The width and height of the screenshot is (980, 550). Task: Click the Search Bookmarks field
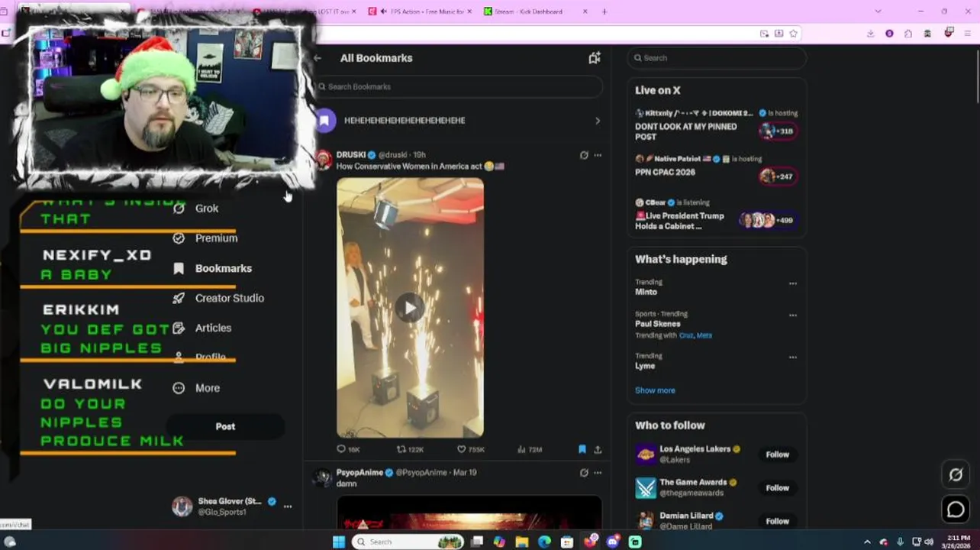click(x=460, y=86)
